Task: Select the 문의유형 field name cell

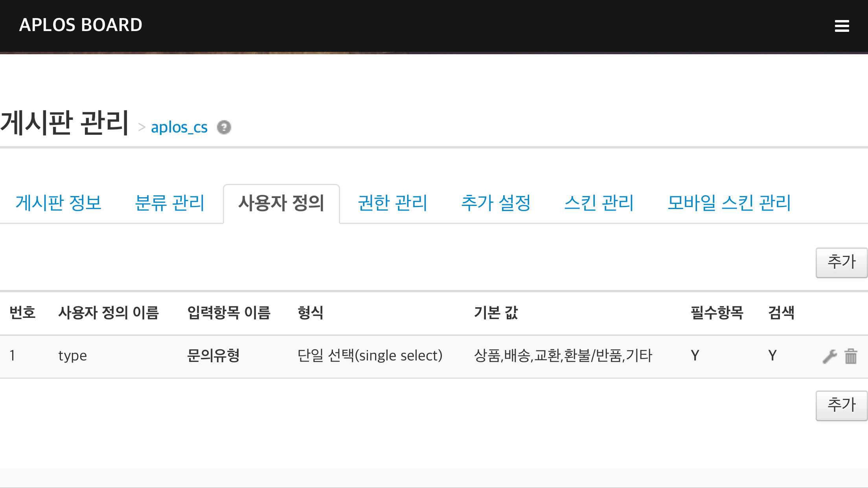Action: (213, 356)
